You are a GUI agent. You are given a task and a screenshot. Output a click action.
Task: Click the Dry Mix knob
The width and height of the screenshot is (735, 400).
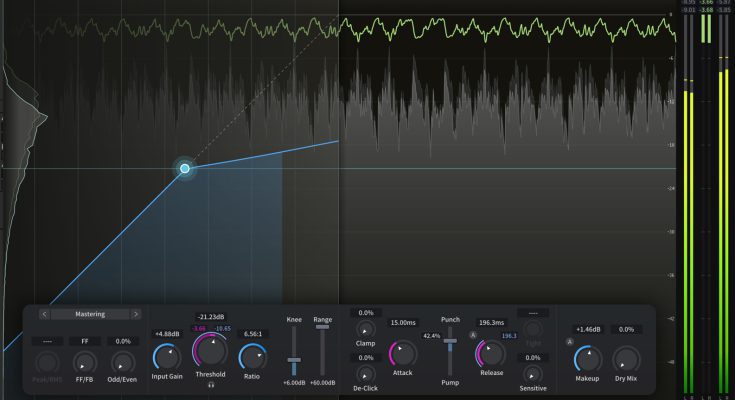pos(626,358)
